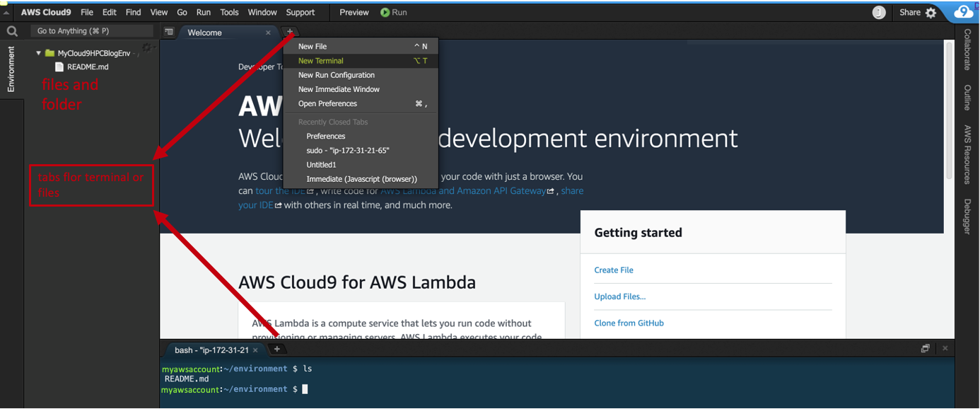The height and width of the screenshot is (409, 980).
Task: Click the green Run button
Action: point(394,13)
